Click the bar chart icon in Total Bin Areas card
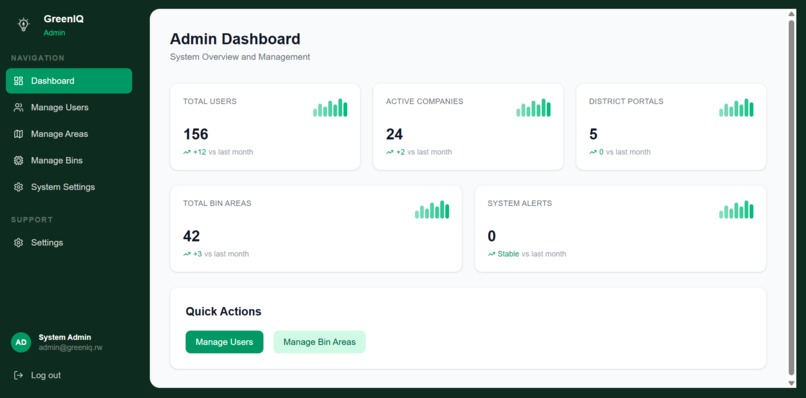 pyautogui.click(x=432, y=209)
